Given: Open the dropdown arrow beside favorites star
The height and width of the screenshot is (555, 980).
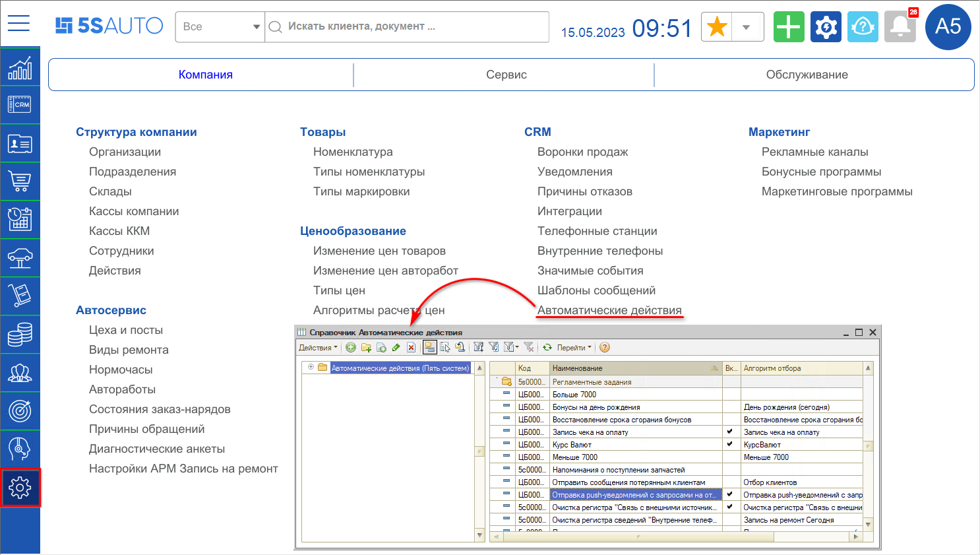Looking at the screenshot, I should pos(747,27).
